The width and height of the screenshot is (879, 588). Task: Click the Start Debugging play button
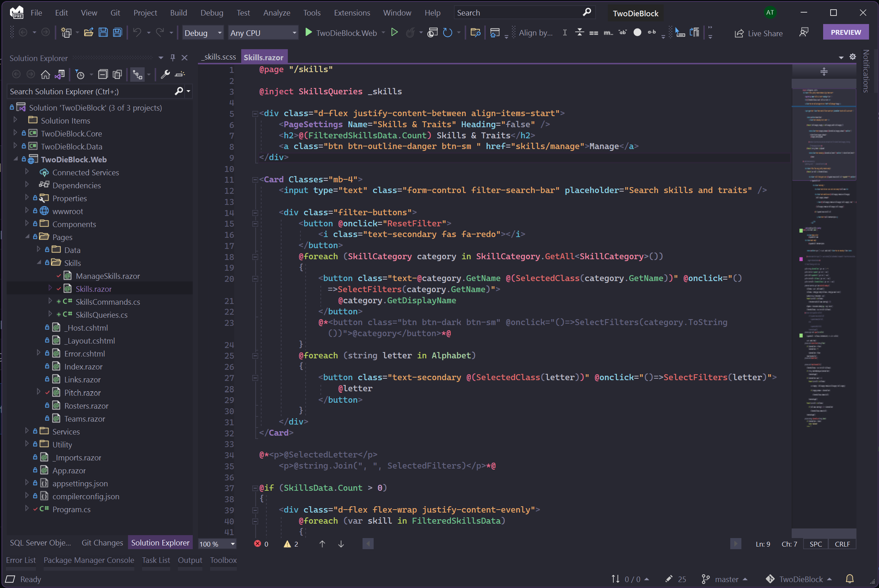click(308, 33)
